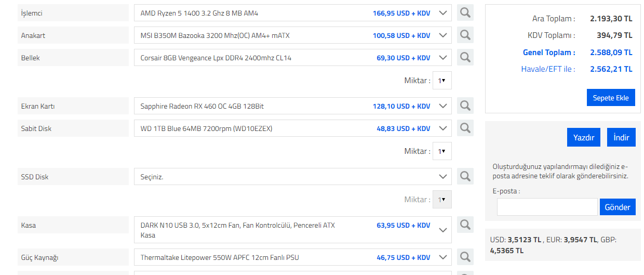
Task: Click the İşlemci category label
Action: [x=73, y=13]
